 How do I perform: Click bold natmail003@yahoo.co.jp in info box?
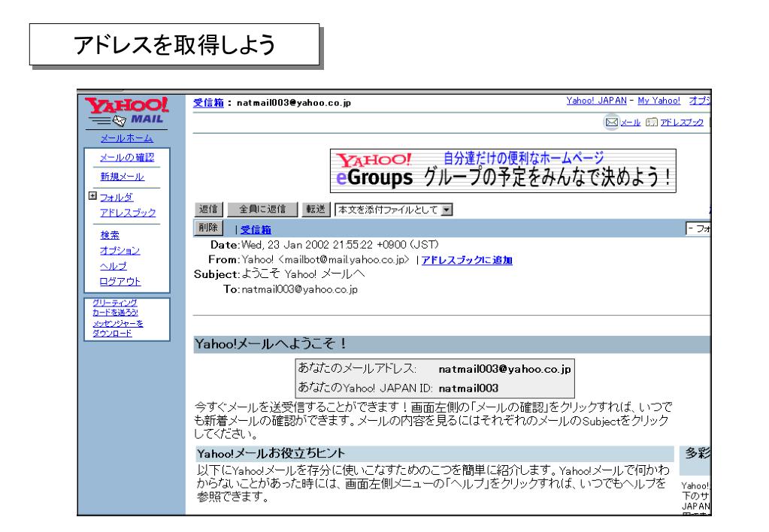click(x=504, y=369)
